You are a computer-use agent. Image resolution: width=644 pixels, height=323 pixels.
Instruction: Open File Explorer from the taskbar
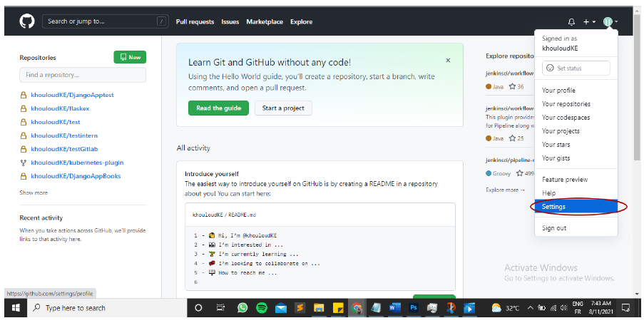(319, 308)
